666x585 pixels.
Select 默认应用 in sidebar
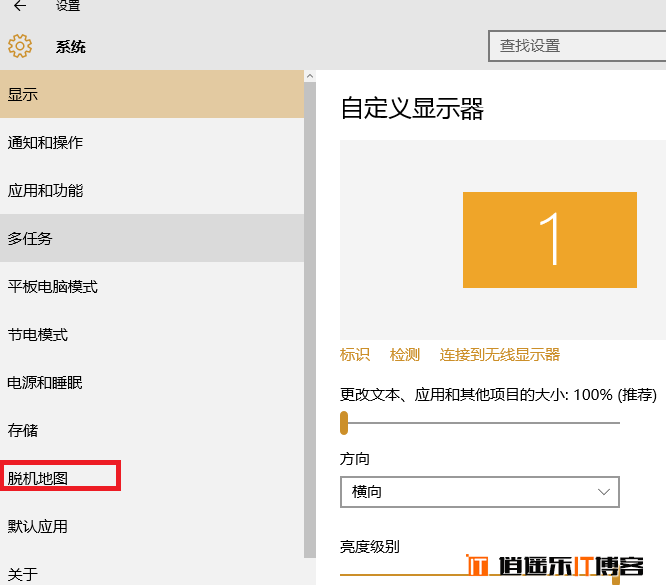tap(152, 526)
